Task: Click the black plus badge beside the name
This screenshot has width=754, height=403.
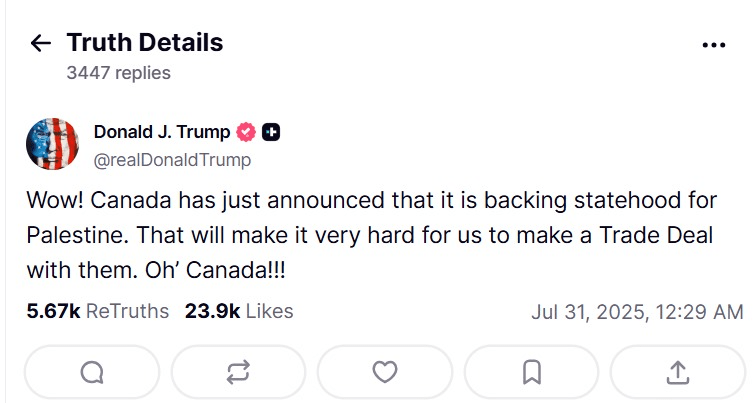Action: 272,132
